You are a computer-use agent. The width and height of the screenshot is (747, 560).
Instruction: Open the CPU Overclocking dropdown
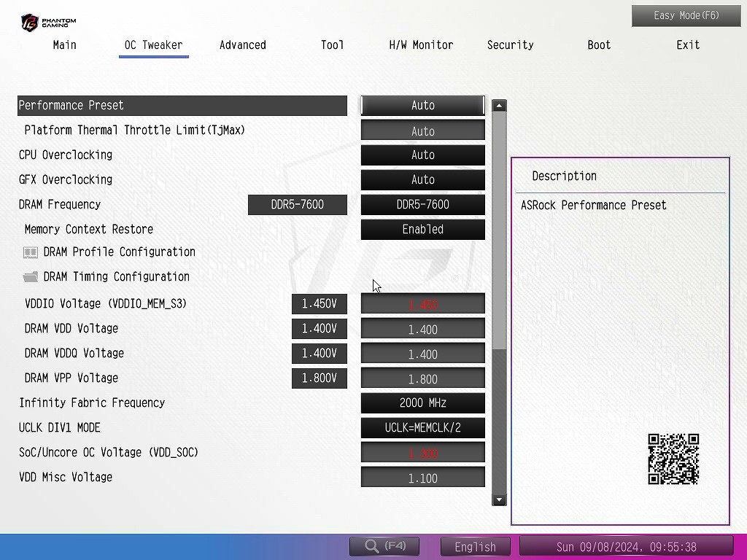(422, 155)
